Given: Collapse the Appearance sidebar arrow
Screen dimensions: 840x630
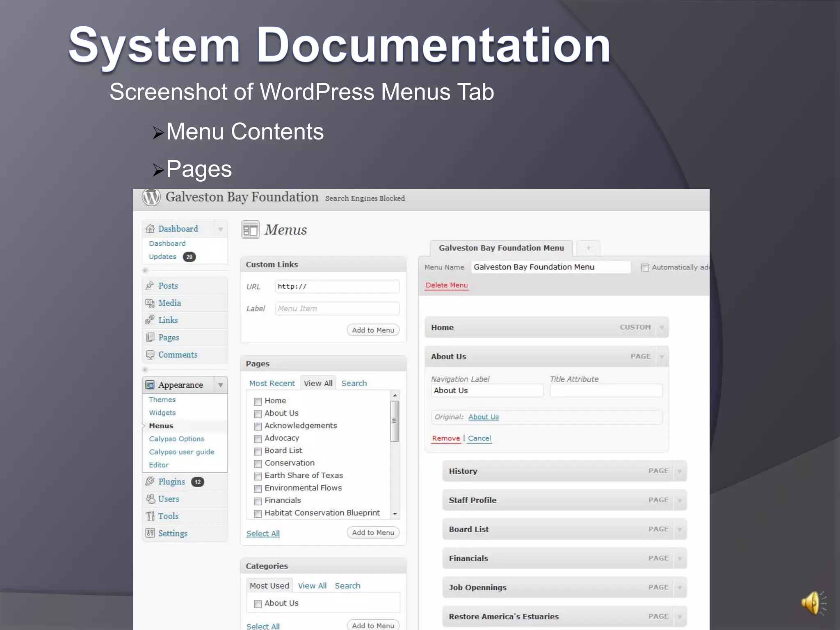Looking at the screenshot, I should [220, 385].
